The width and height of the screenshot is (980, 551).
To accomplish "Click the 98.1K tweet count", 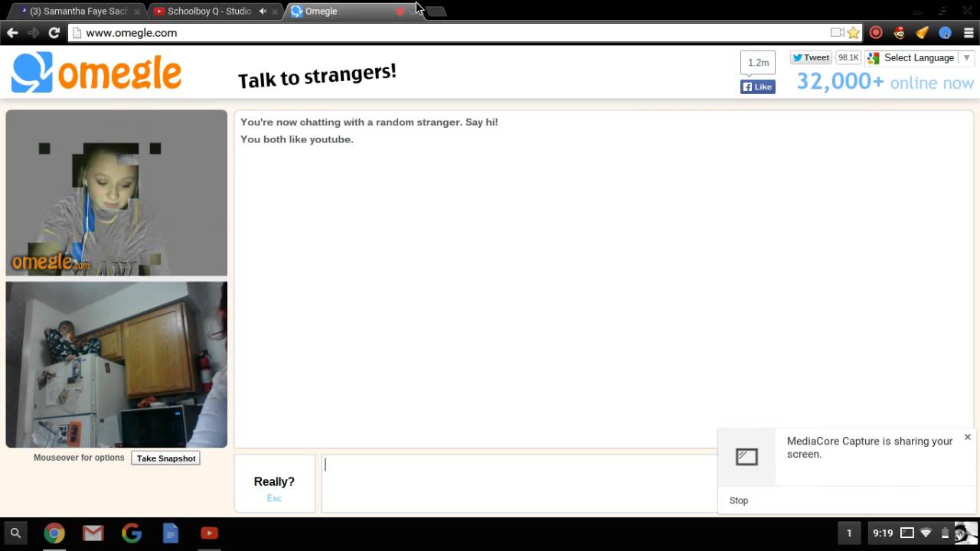I will (x=848, y=58).
